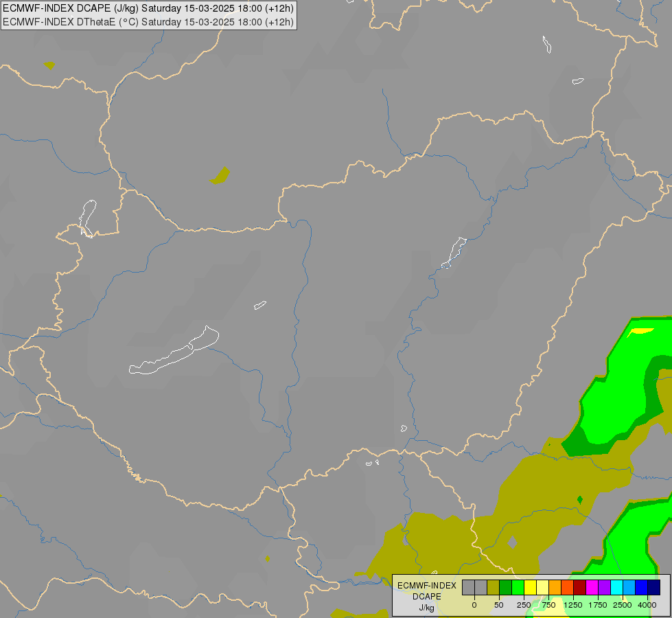Screen dimensions: 672x618
Task: Choose the orange legend swatch
Action: [x=555, y=588]
